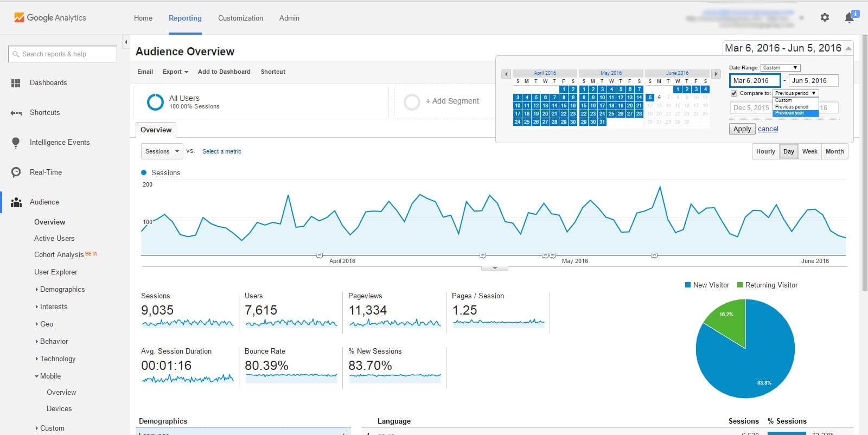Image resolution: width=868 pixels, height=435 pixels.
Task: Go to next month in calendar
Action: 716,74
